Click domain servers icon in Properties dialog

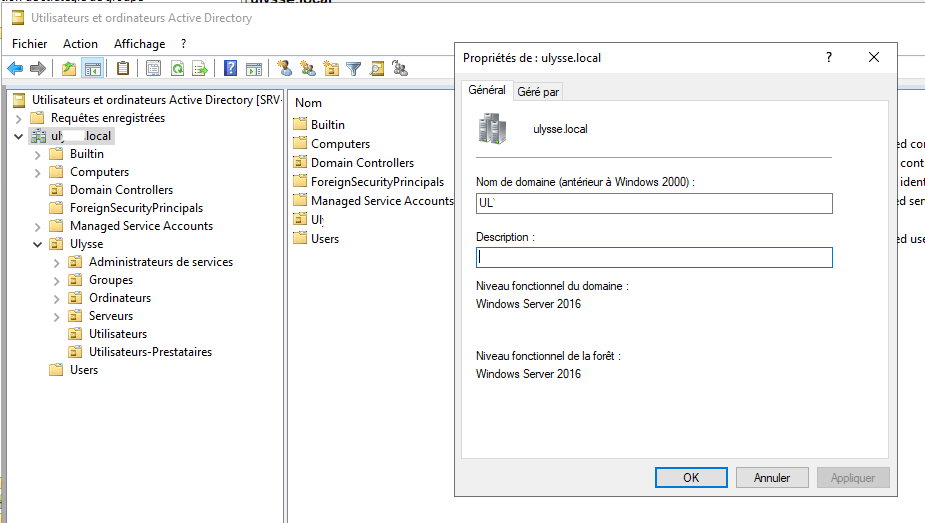492,129
